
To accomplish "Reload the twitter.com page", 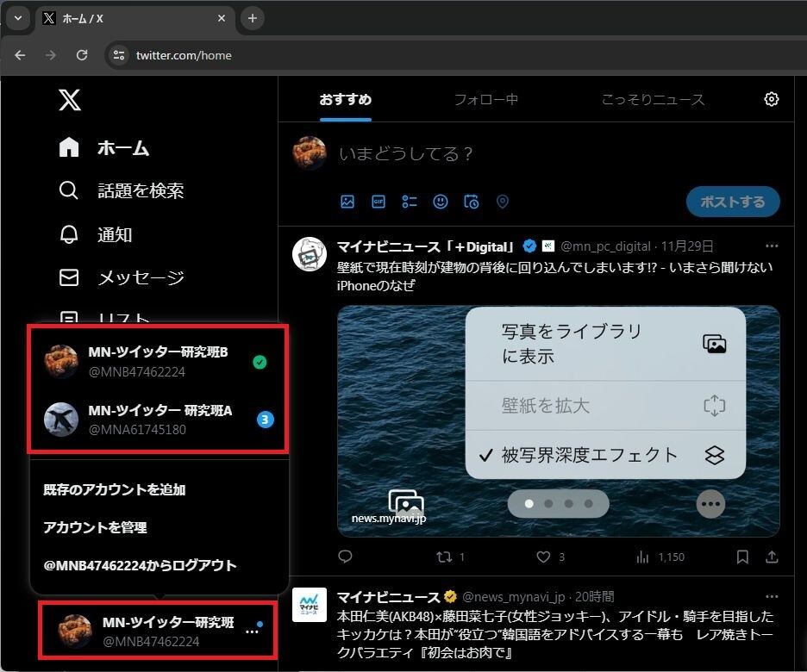I will 82,55.
